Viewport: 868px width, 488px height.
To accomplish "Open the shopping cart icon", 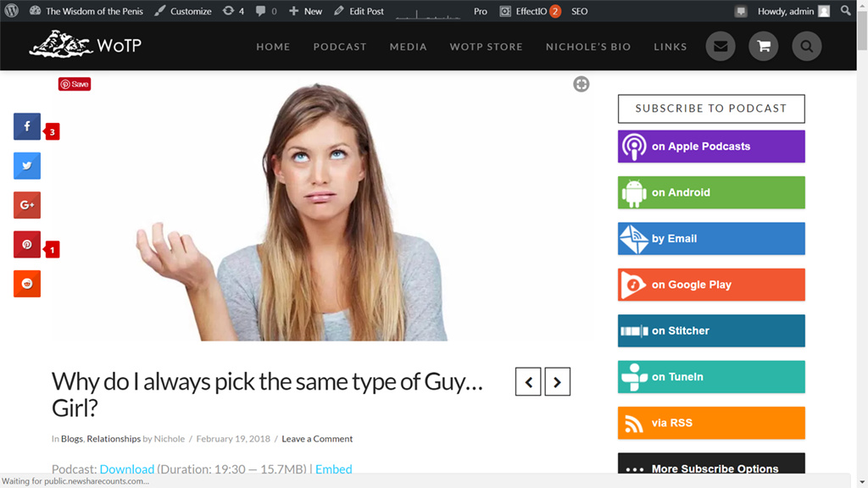I will point(763,47).
